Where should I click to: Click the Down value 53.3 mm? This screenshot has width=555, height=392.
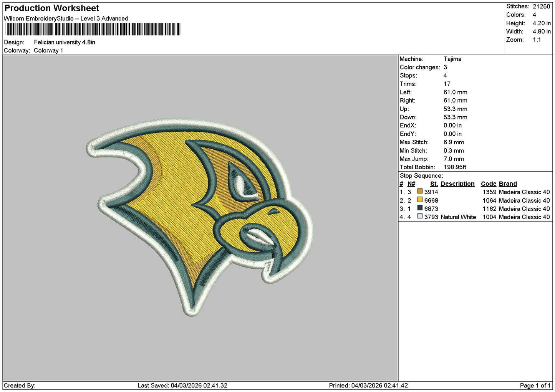pos(456,117)
